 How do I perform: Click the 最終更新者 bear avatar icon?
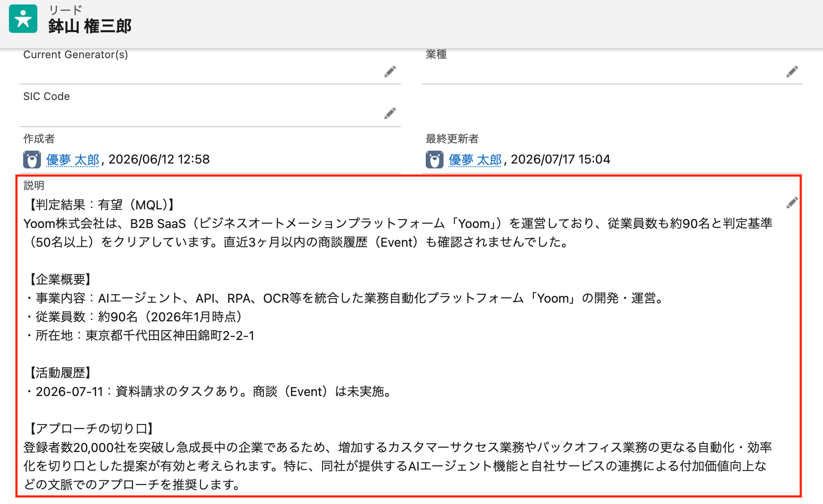[435, 160]
